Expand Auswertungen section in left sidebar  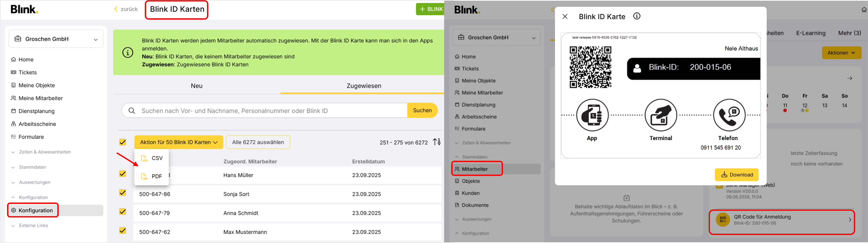click(31, 182)
